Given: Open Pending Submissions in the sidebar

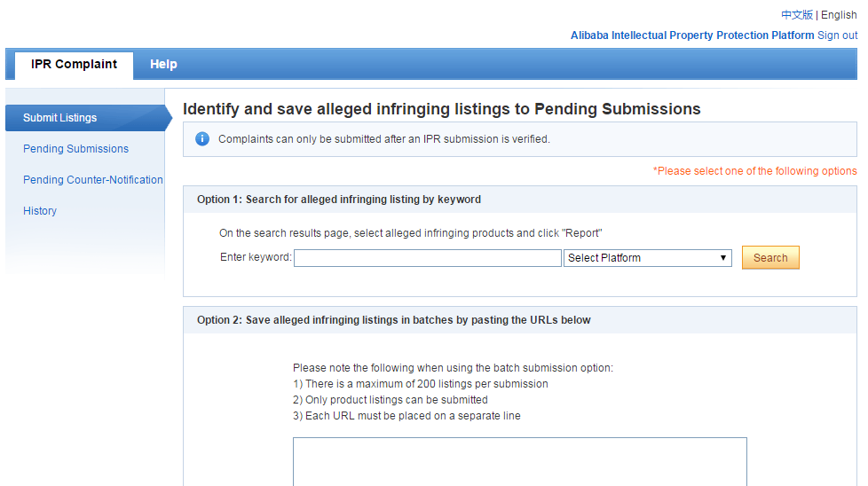Looking at the screenshot, I should point(75,149).
